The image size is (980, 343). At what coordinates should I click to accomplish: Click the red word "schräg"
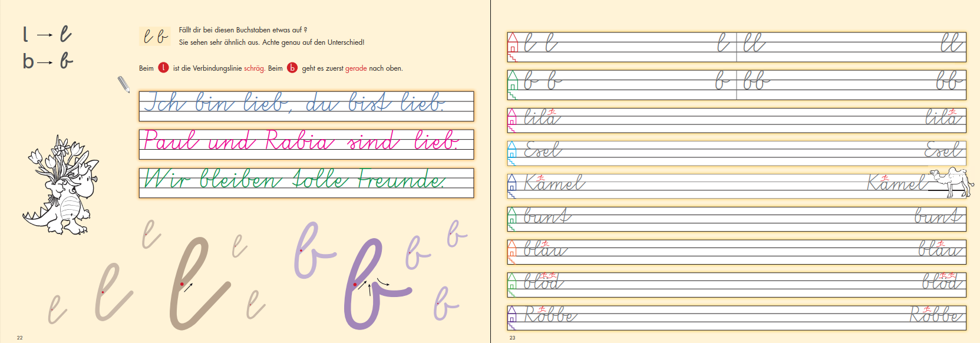pyautogui.click(x=254, y=68)
